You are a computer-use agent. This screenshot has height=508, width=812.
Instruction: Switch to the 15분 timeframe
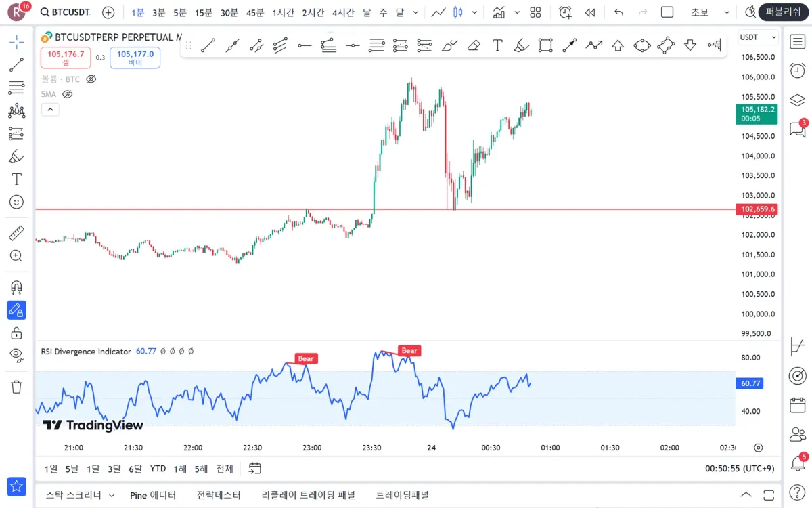pyautogui.click(x=203, y=12)
